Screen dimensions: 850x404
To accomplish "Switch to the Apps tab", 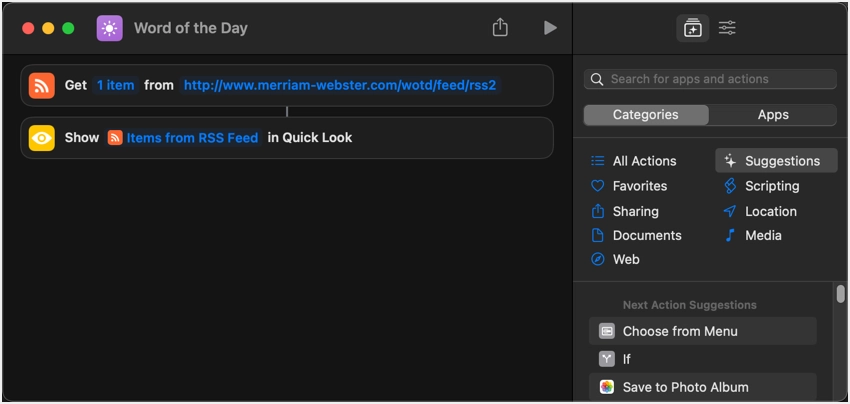I will tap(773, 115).
